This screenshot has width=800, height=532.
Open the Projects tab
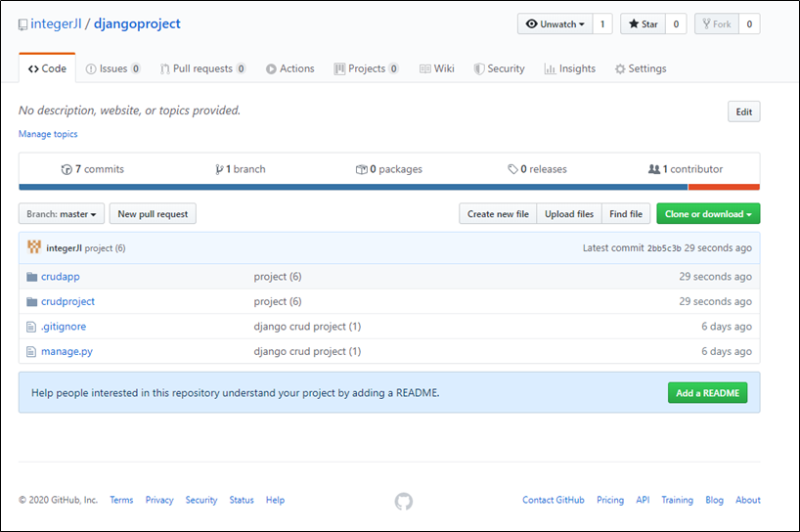click(366, 68)
